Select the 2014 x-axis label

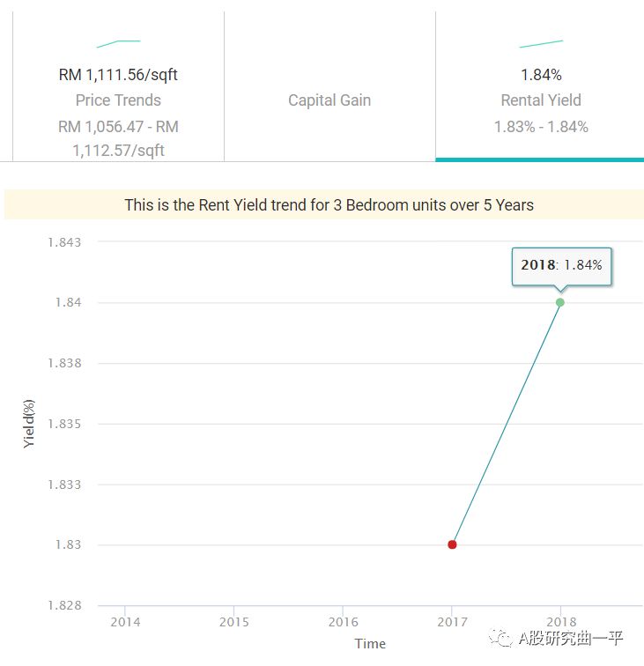[125, 621]
